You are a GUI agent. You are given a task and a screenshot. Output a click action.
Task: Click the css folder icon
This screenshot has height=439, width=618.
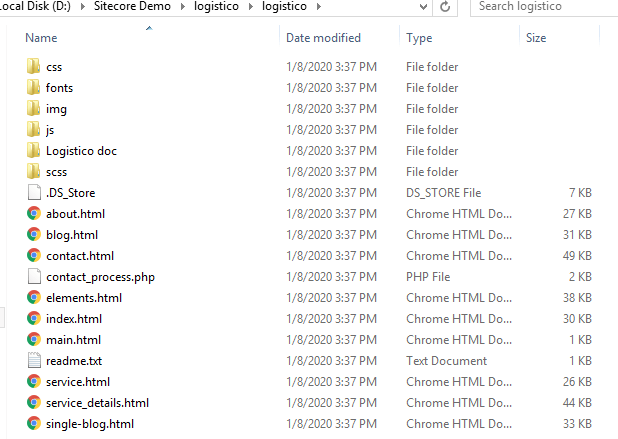(x=34, y=67)
